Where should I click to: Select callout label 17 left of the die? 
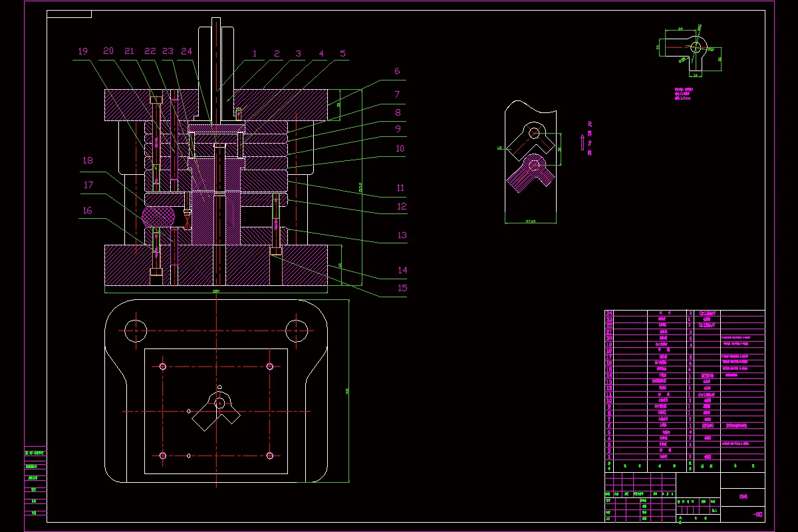tap(87, 186)
